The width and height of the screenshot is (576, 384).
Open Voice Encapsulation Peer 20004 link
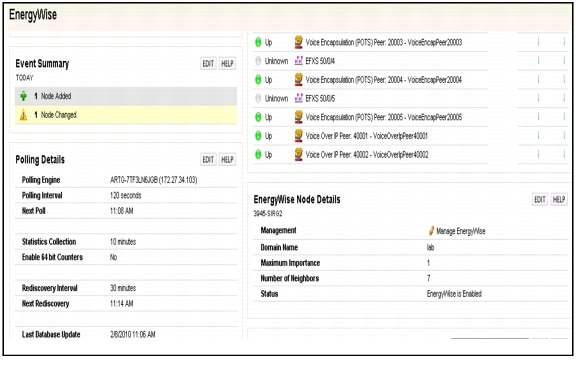384,80
